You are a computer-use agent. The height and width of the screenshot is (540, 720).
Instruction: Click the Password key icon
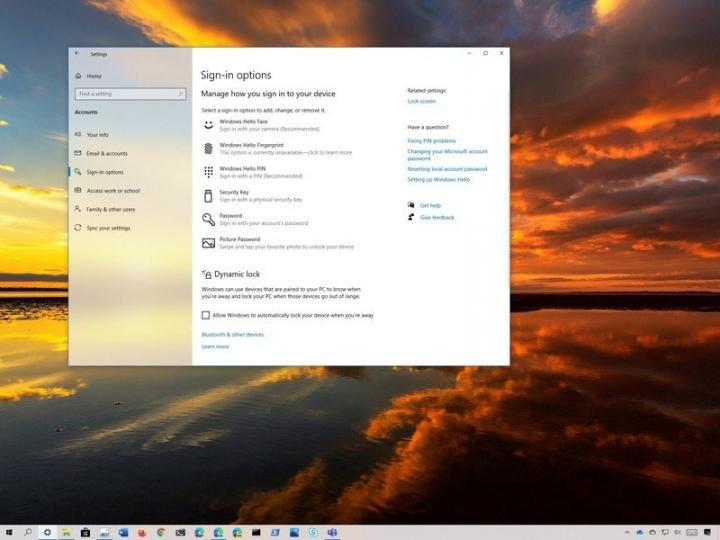(x=208, y=219)
